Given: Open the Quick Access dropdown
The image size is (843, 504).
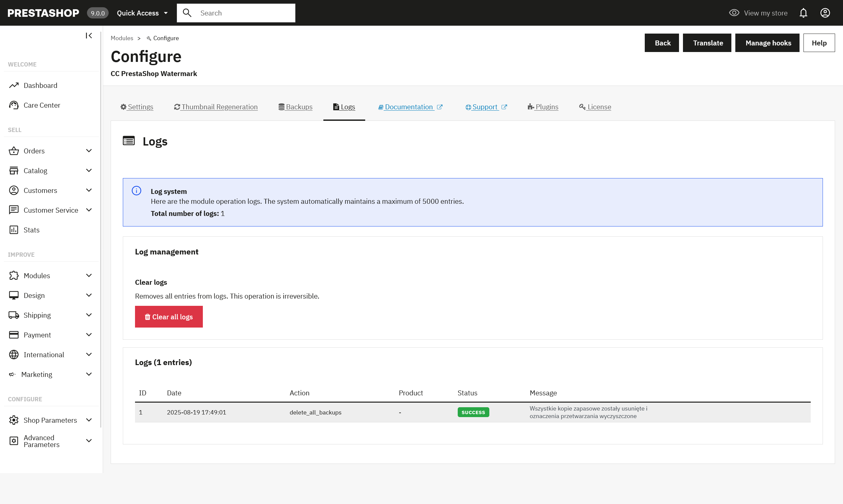Looking at the screenshot, I should pyautogui.click(x=142, y=13).
